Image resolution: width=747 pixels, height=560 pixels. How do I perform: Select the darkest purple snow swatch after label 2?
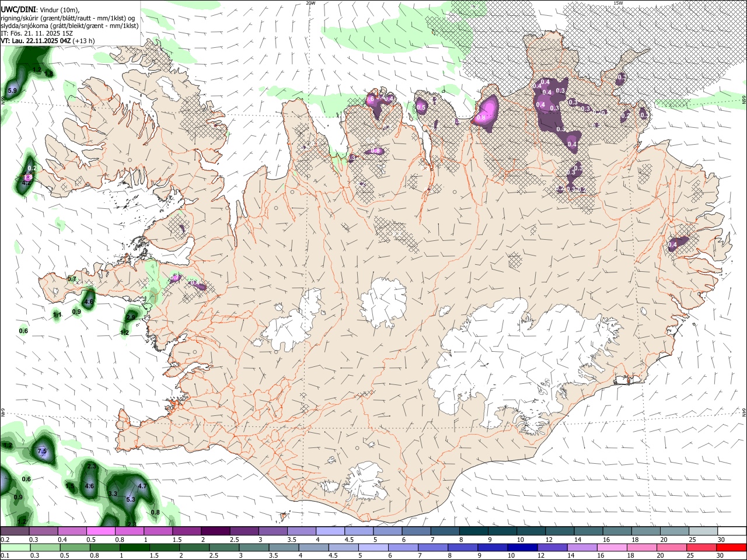[x=215, y=531]
